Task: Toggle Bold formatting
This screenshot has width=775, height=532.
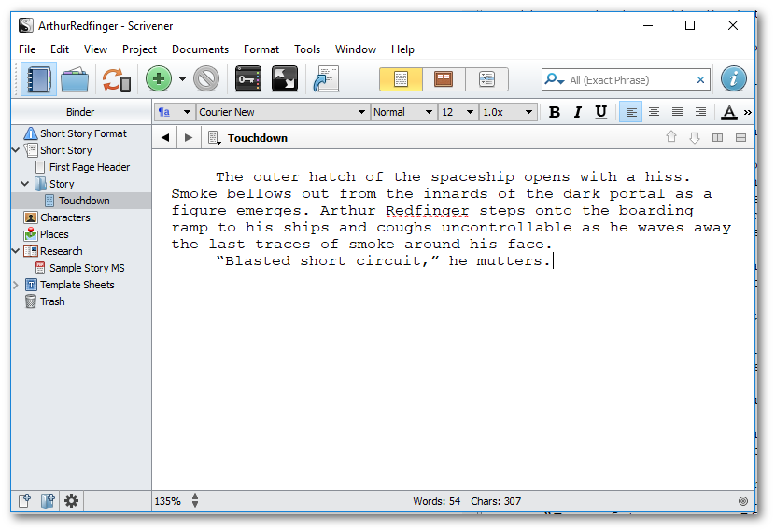Action: pos(555,112)
